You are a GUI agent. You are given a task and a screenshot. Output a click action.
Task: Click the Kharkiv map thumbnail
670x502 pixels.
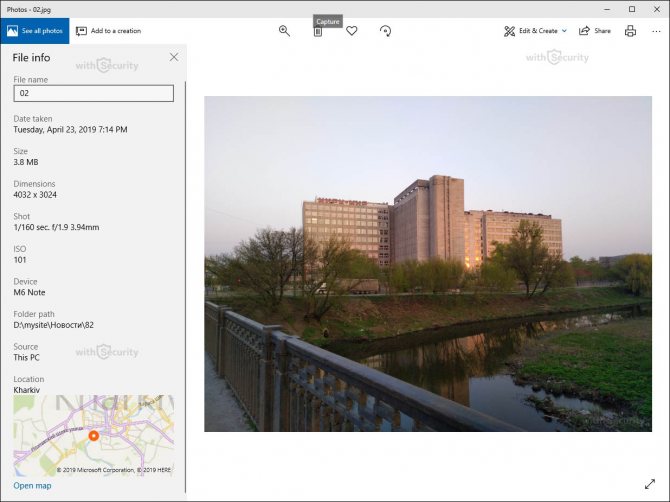click(x=94, y=435)
